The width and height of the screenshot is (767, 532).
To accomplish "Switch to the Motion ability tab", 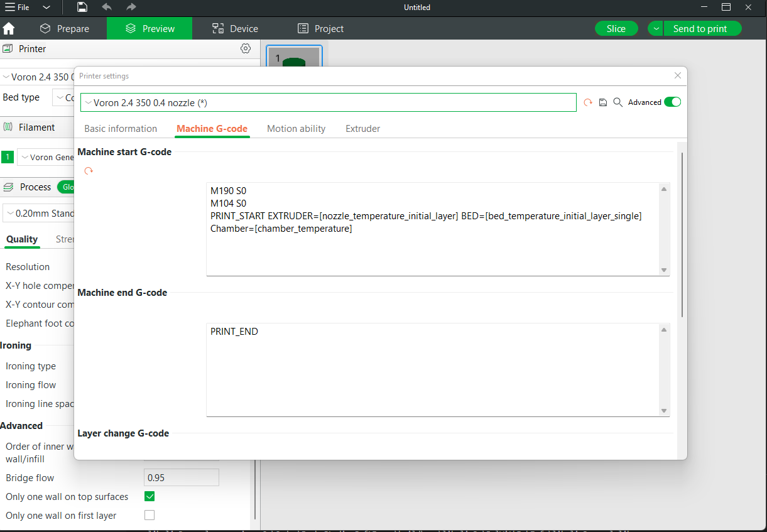I will pos(296,129).
